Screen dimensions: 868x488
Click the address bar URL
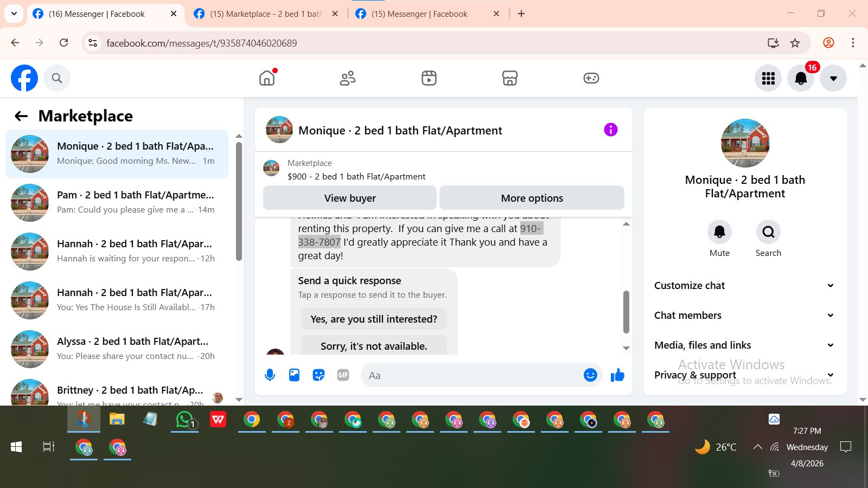pyautogui.click(x=202, y=43)
